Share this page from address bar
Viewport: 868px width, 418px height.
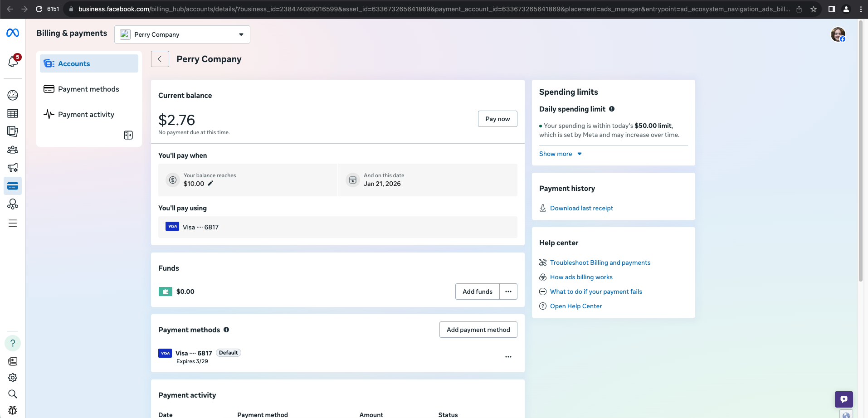pos(799,9)
